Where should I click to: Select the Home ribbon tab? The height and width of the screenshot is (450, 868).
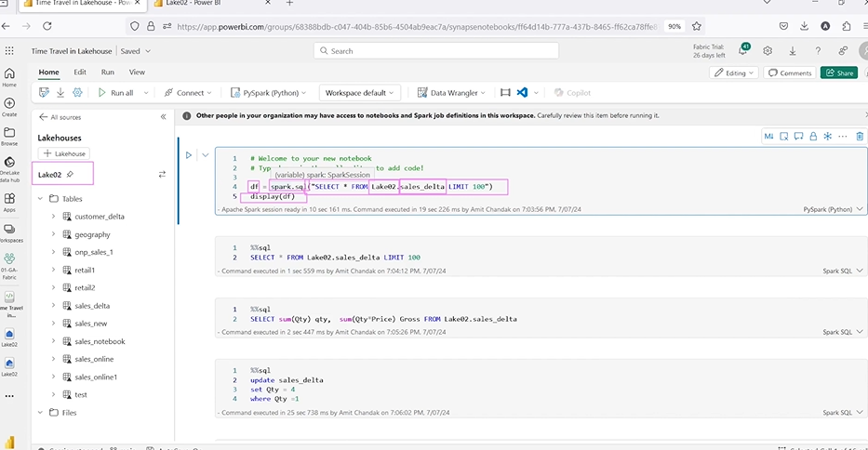(48, 72)
